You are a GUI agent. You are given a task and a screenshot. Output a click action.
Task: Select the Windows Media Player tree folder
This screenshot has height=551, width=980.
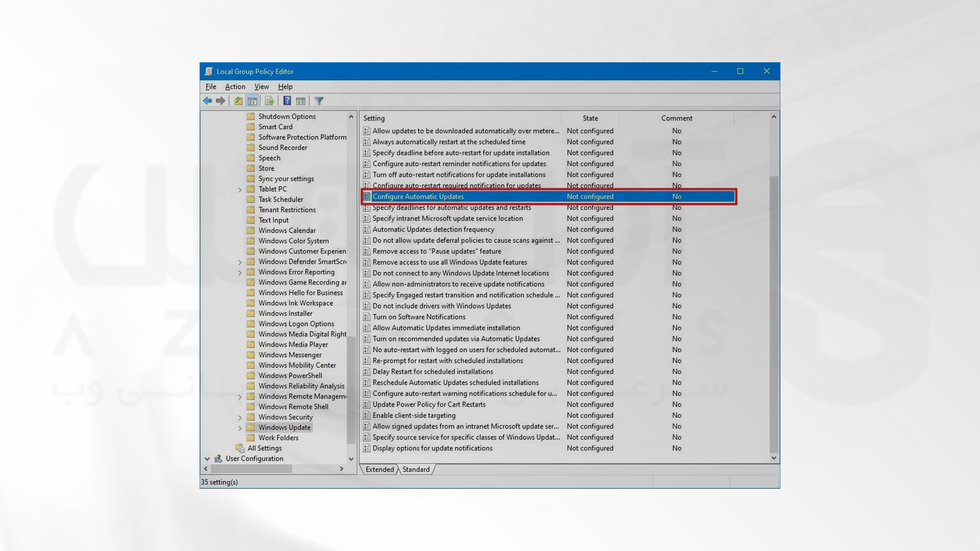293,344
